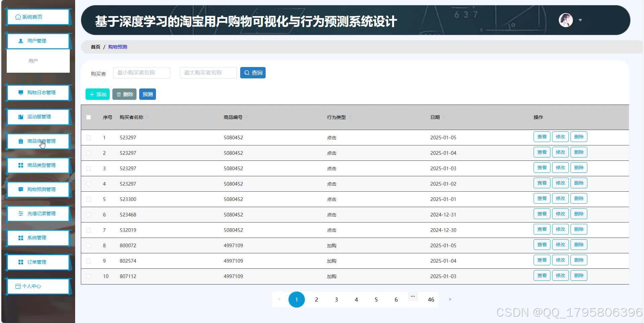Check the checkbox for row 1

point(89,138)
